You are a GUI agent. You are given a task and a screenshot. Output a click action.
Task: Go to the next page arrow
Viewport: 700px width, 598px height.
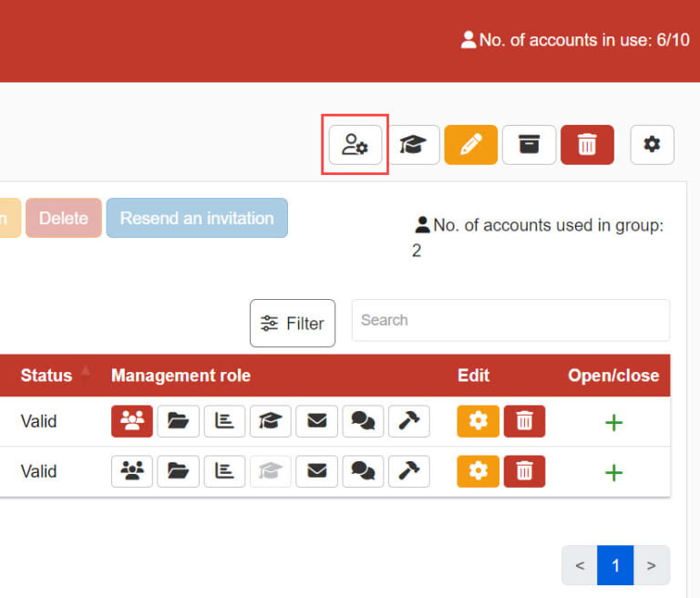651,566
